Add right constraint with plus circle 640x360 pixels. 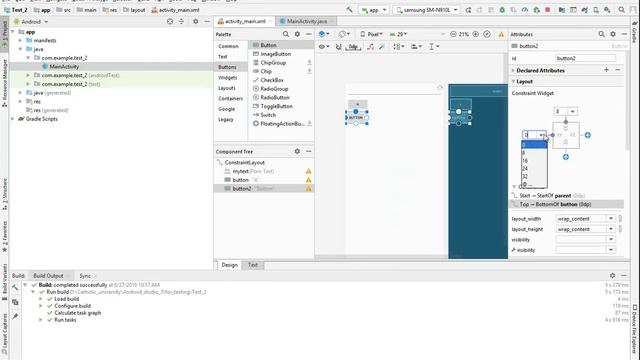tap(587, 135)
